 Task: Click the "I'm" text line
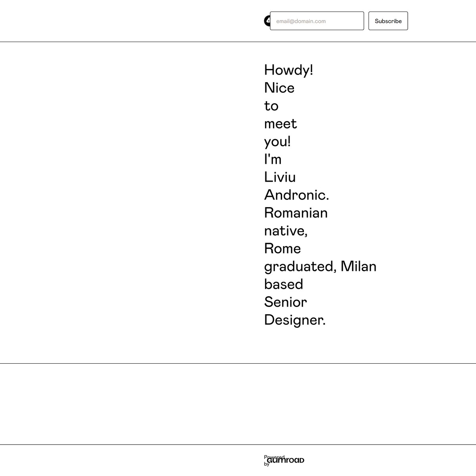[273, 159]
